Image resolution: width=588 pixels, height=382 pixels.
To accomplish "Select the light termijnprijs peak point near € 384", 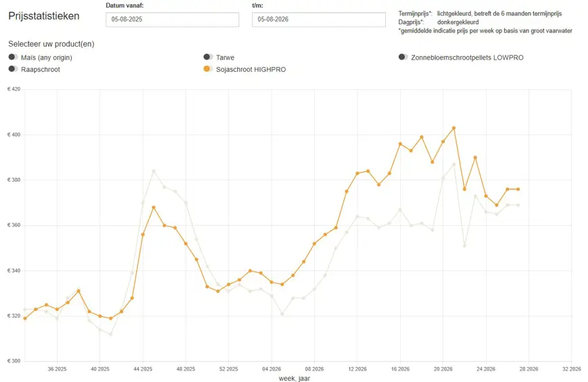I will pos(153,171).
